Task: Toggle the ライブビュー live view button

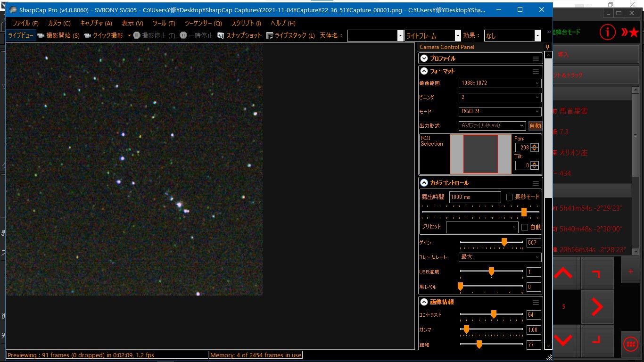Action: click(21, 36)
